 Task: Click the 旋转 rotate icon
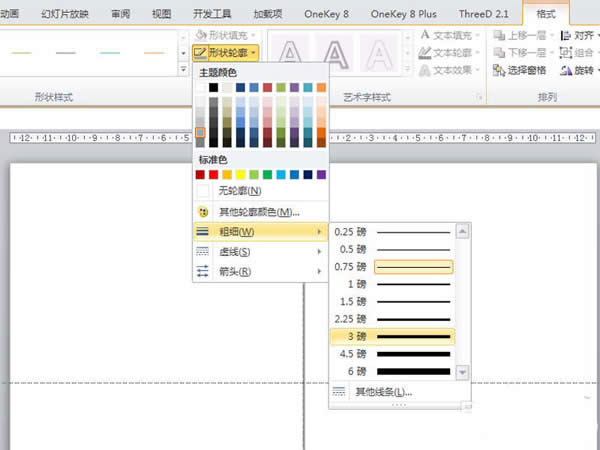pos(566,70)
